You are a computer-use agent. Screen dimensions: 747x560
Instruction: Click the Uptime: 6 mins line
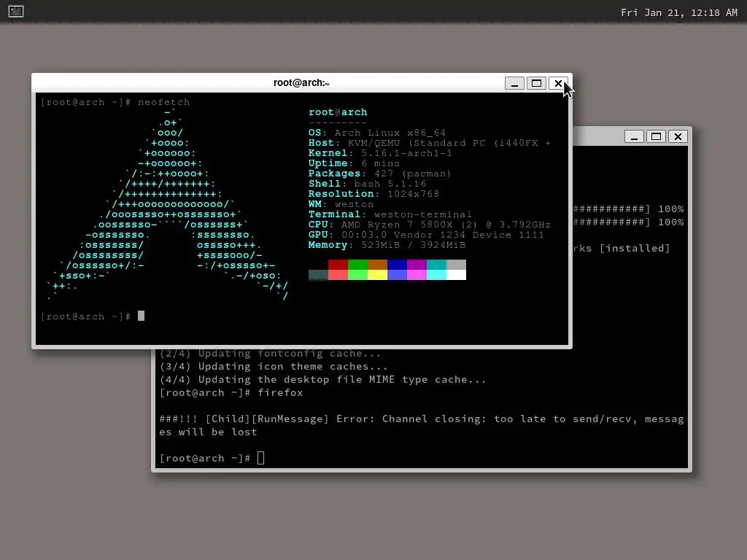[354, 163]
